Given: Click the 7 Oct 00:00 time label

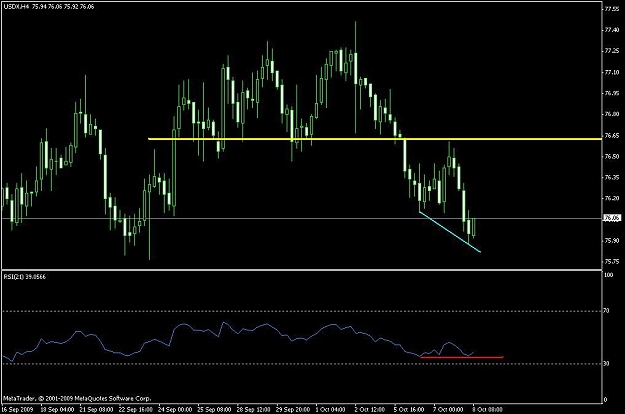Looking at the screenshot, I should click(449, 410).
